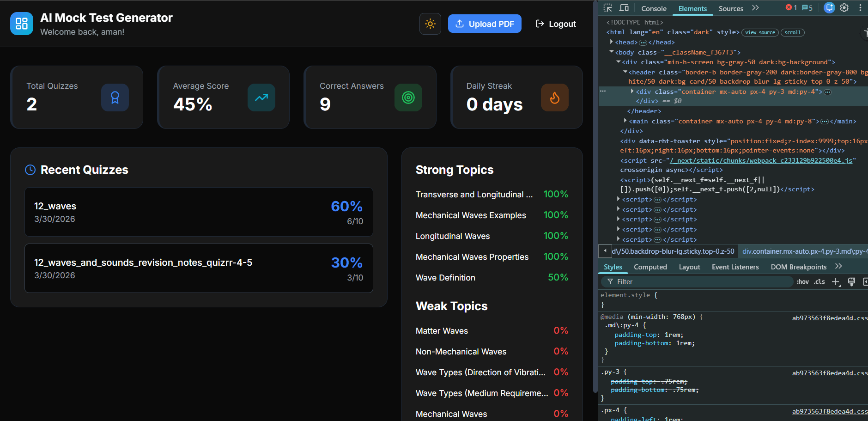The image size is (868, 421).
Task: Click the DevTools three-dot customize menu
Action: tap(860, 8)
